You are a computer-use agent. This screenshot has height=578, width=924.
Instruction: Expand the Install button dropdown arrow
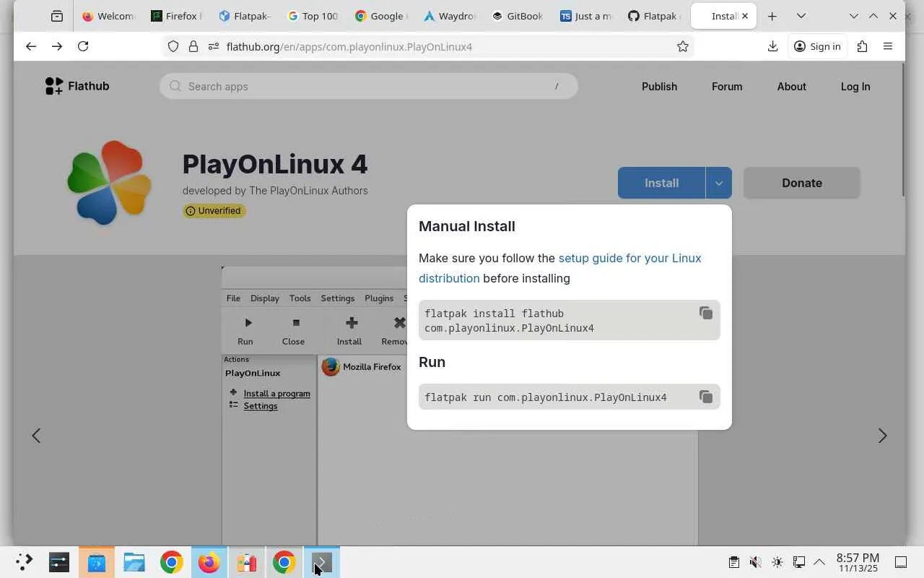718,183
